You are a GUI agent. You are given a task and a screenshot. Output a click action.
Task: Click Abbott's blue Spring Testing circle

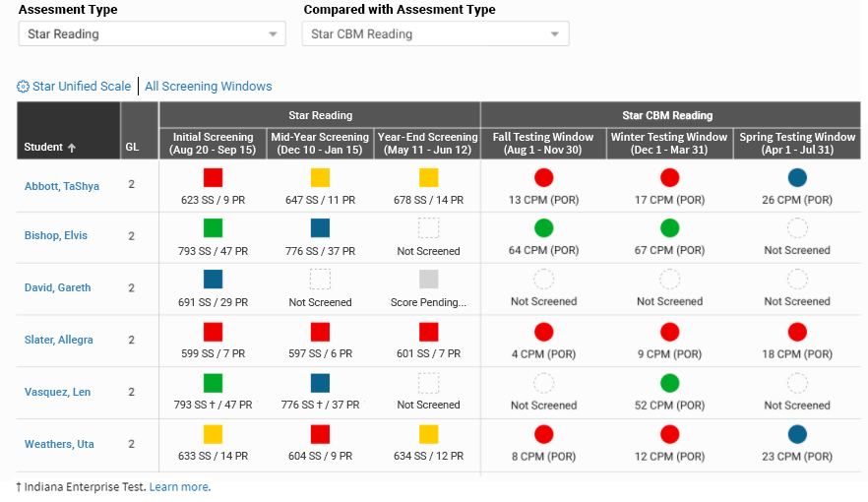[x=797, y=177]
